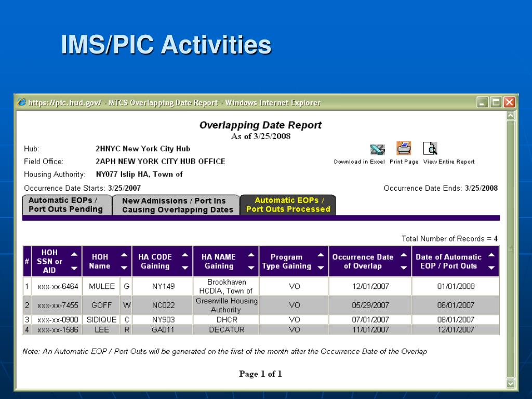
Task: Click HA code GA011
Action: point(163,329)
